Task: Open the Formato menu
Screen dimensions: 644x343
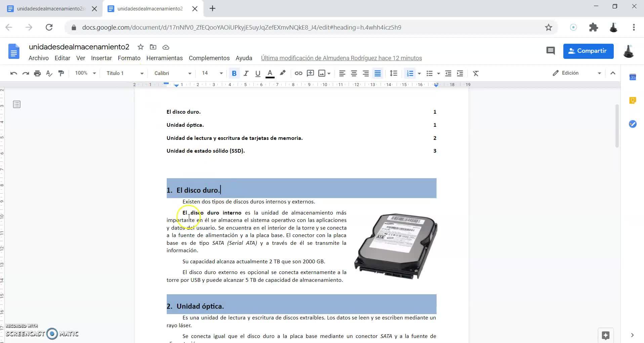Action: pos(129,58)
